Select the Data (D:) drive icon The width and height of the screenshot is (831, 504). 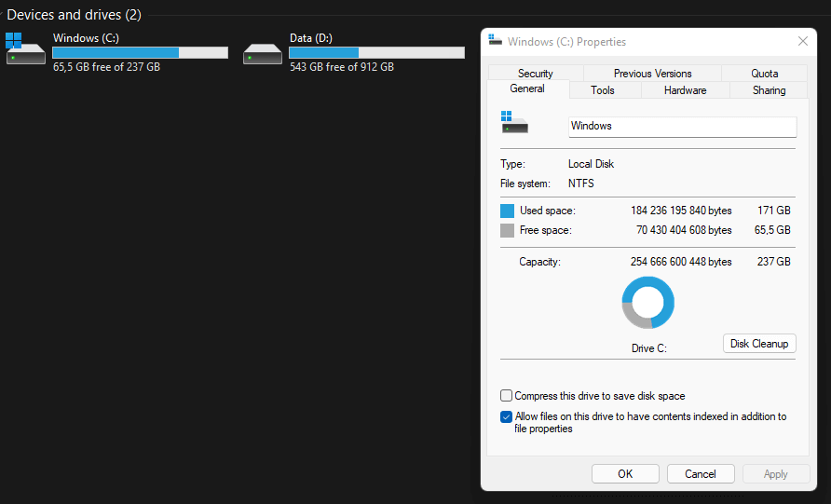pos(263,53)
